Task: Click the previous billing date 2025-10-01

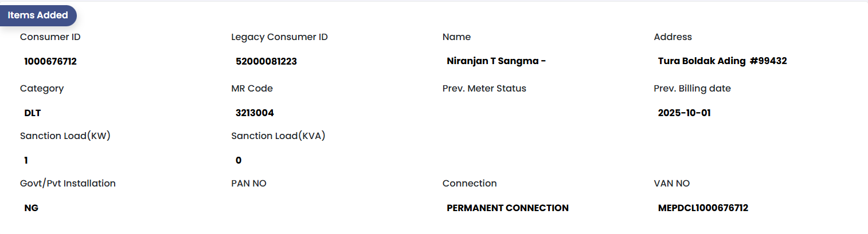Action: coord(685,113)
